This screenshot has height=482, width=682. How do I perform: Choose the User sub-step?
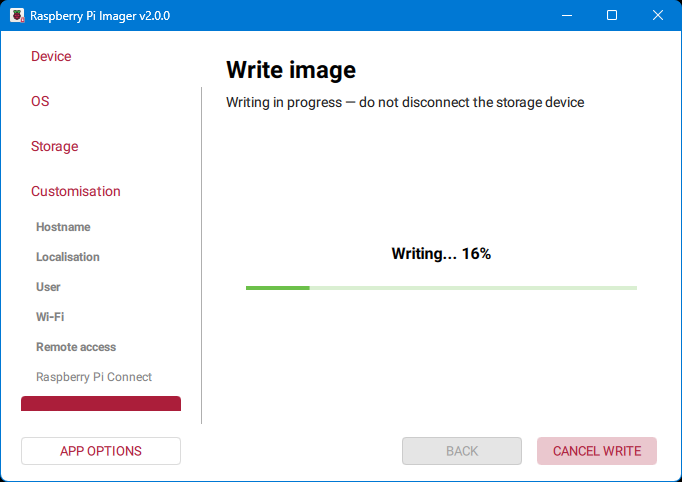(48, 287)
